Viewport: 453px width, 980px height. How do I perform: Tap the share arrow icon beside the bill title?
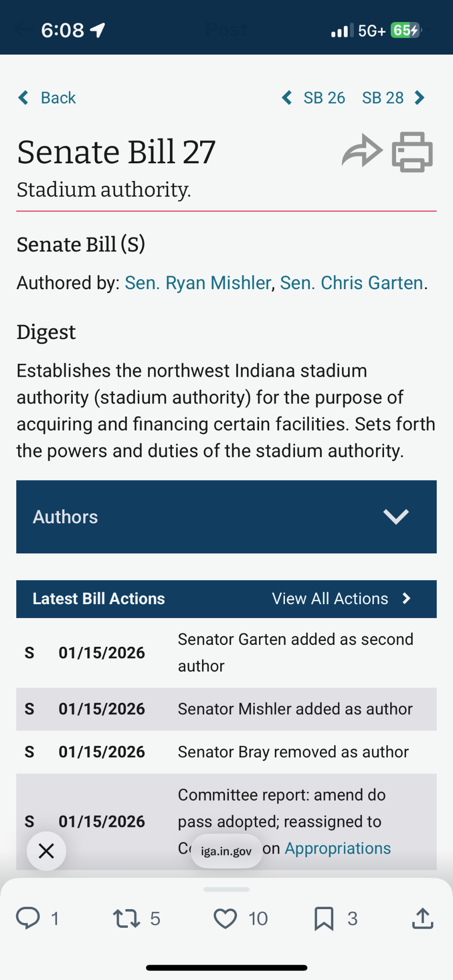362,151
